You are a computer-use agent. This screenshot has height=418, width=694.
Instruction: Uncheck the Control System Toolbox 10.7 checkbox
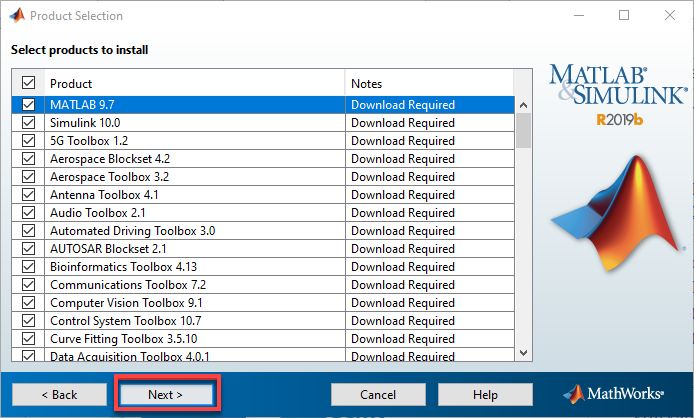click(28, 321)
